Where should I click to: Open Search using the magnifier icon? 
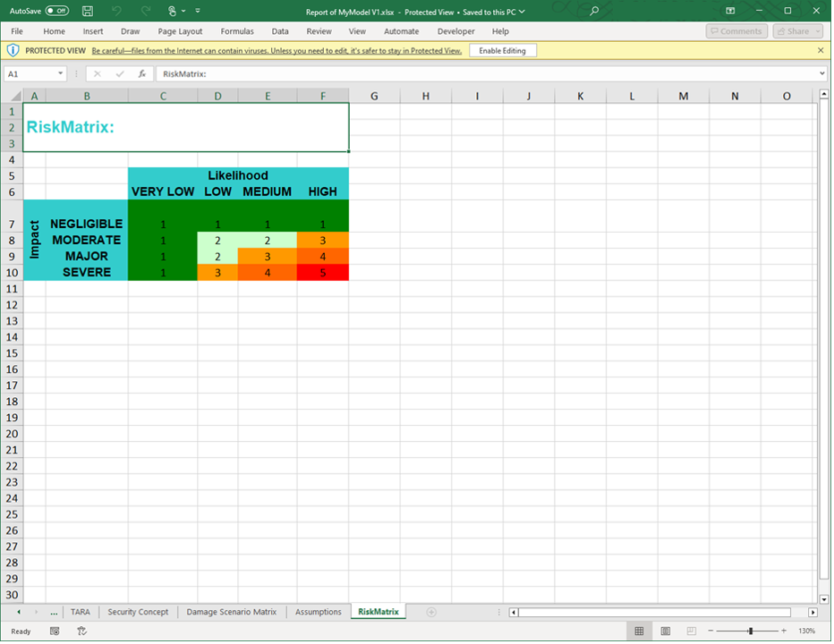[x=595, y=11]
